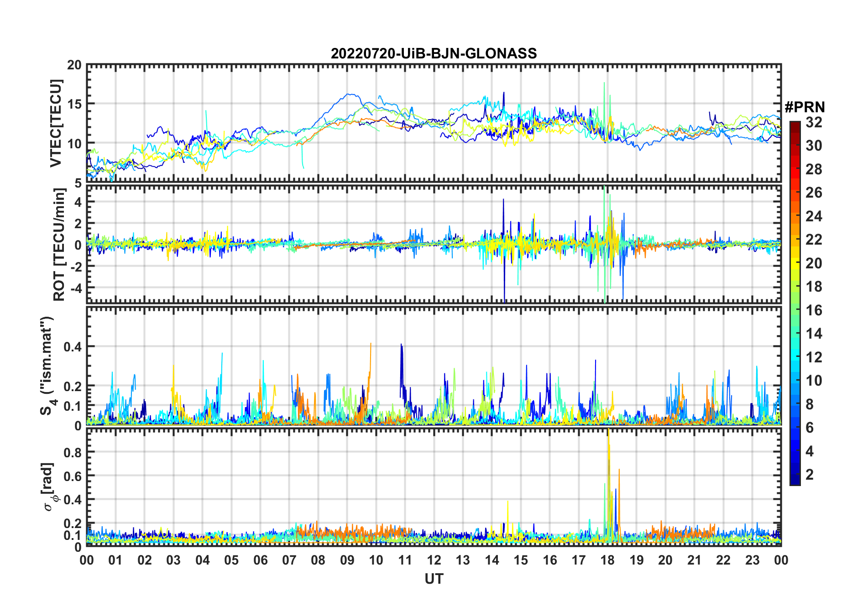Click the #PRN colorbar title
This screenshot has width=868, height=607.
click(805, 107)
